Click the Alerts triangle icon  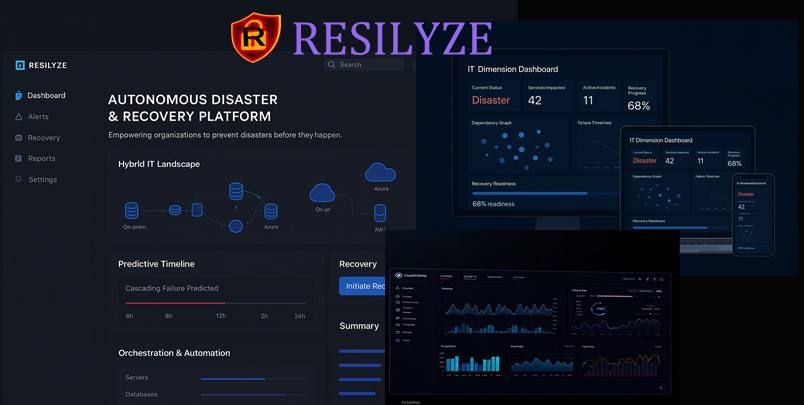[19, 117]
